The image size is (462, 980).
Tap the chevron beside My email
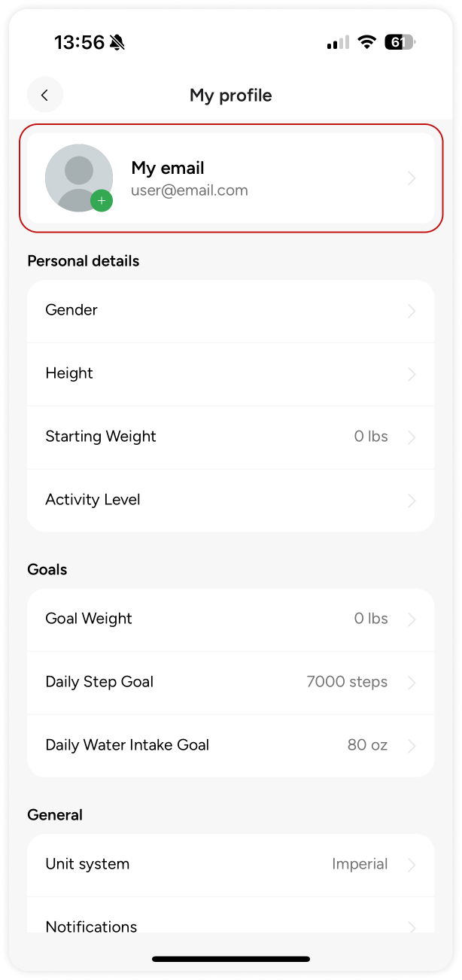coord(412,178)
